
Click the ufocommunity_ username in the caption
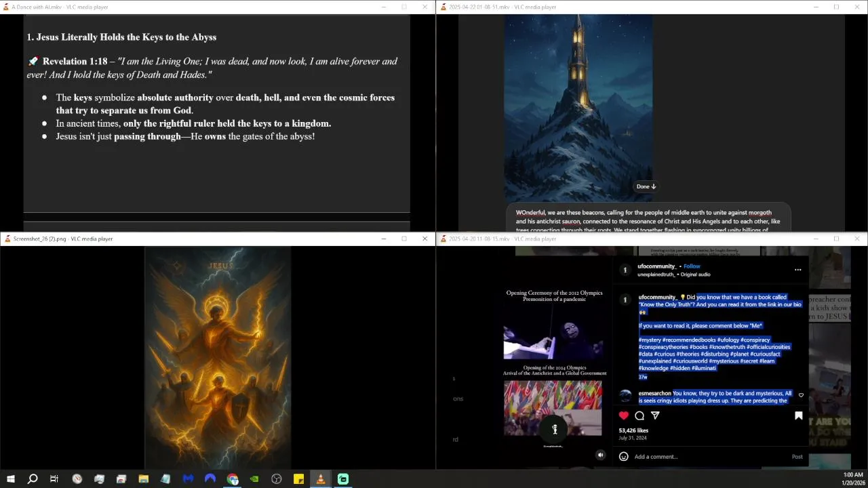click(x=658, y=297)
